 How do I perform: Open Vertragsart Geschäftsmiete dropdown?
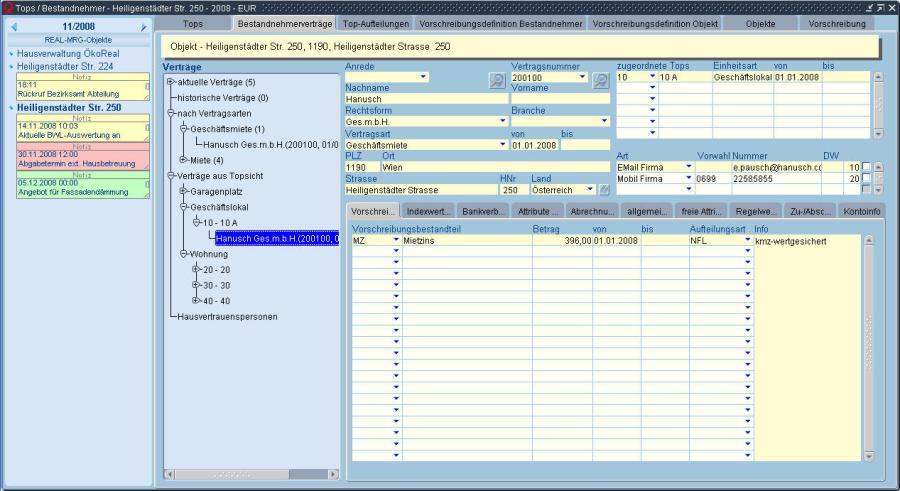coord(503,145)
